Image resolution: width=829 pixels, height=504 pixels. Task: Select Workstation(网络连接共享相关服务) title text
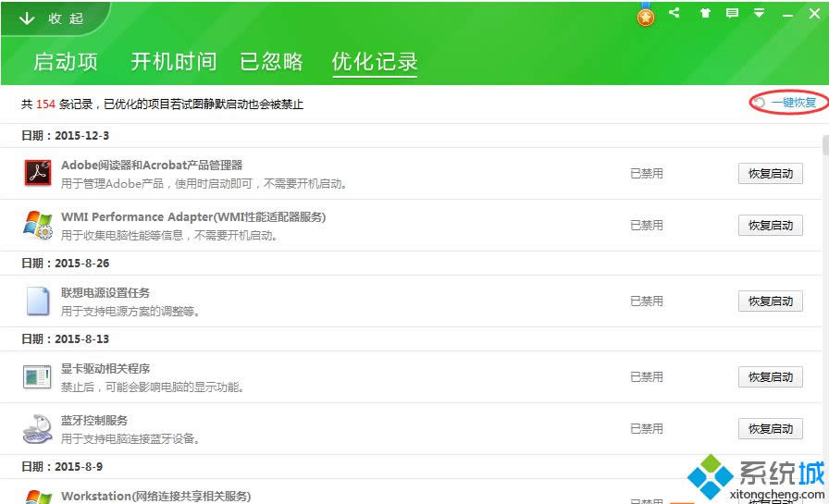(156, 496)
